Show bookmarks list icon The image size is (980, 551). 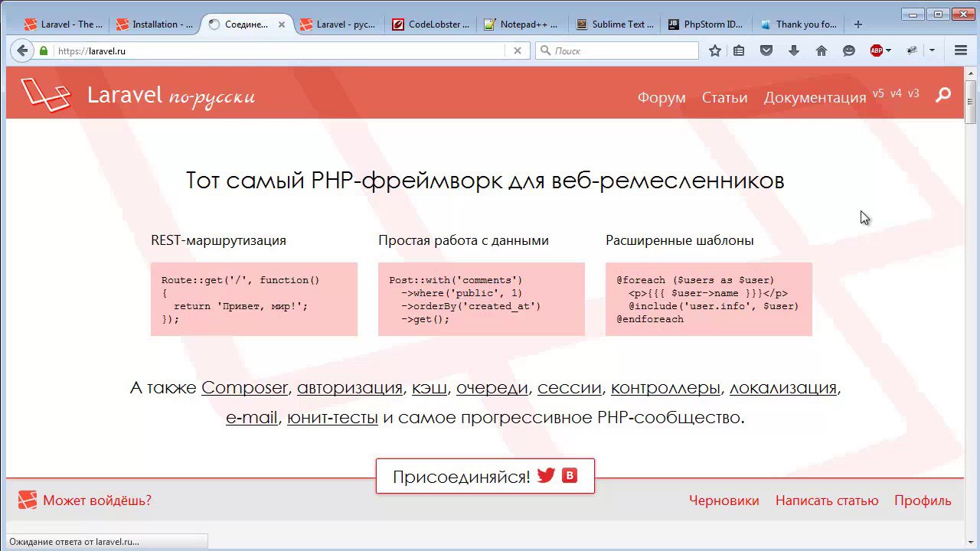click(739, 51)
